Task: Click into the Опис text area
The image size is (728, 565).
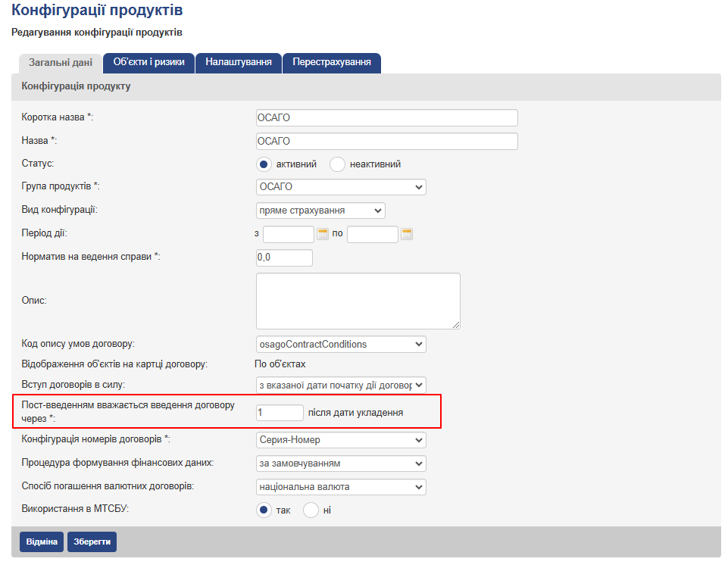Action: tap(358, 301)
